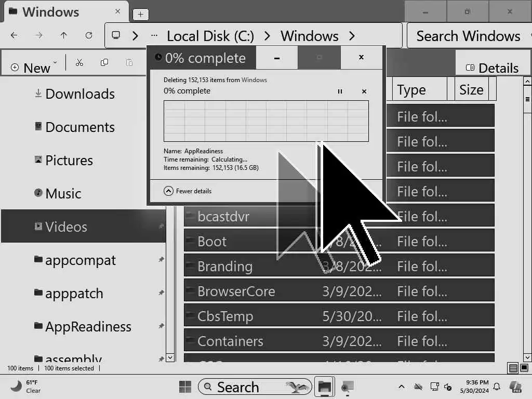Sort by the Type column header
This screenshot has height=399, width=532.
(x=420, y=89)
